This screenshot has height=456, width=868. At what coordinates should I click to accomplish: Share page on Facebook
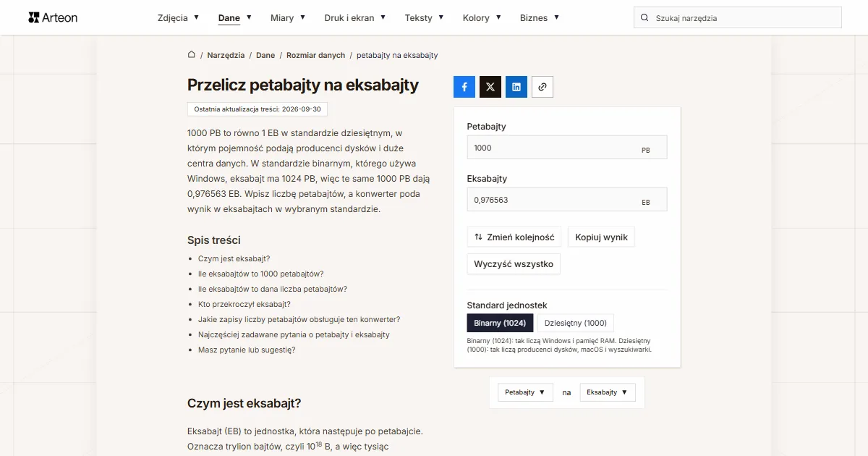[x=464, y=87]
